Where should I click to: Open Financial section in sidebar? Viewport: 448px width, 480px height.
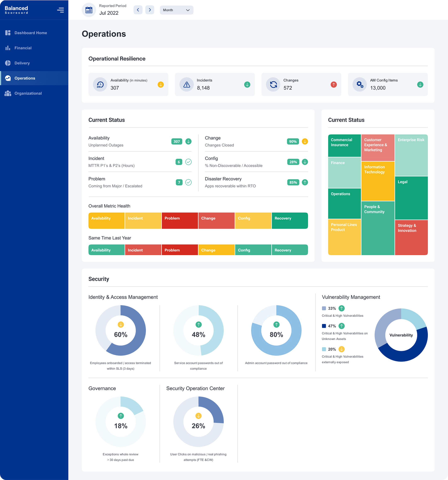click(34, 48)
